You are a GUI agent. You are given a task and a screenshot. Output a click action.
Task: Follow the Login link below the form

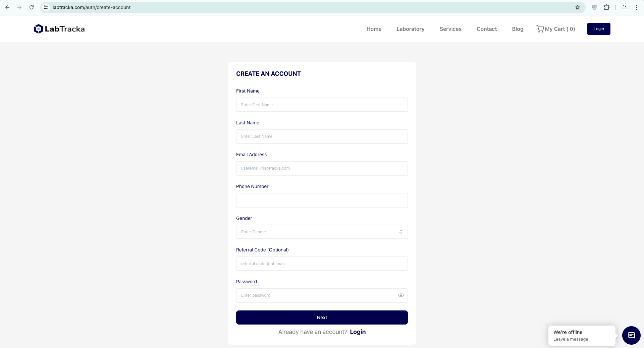tap(358, 332)
